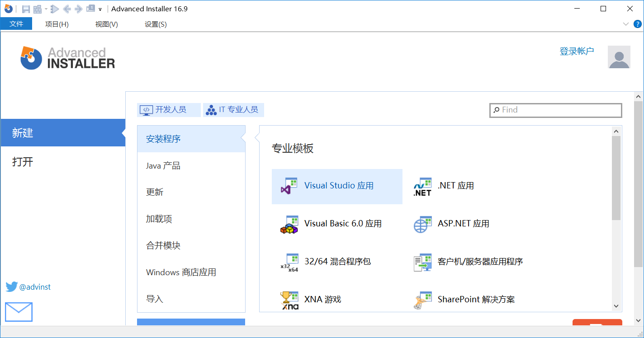Collapse the ribbon with the chevron
Screen dimensions: 644x338
pyautogui.click(x=626, y=24)
